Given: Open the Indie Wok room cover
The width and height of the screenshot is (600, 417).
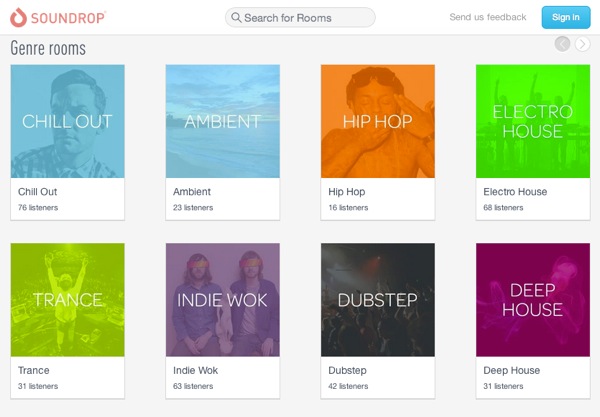Looking at the screenshot, I should [x=222, y=299].
